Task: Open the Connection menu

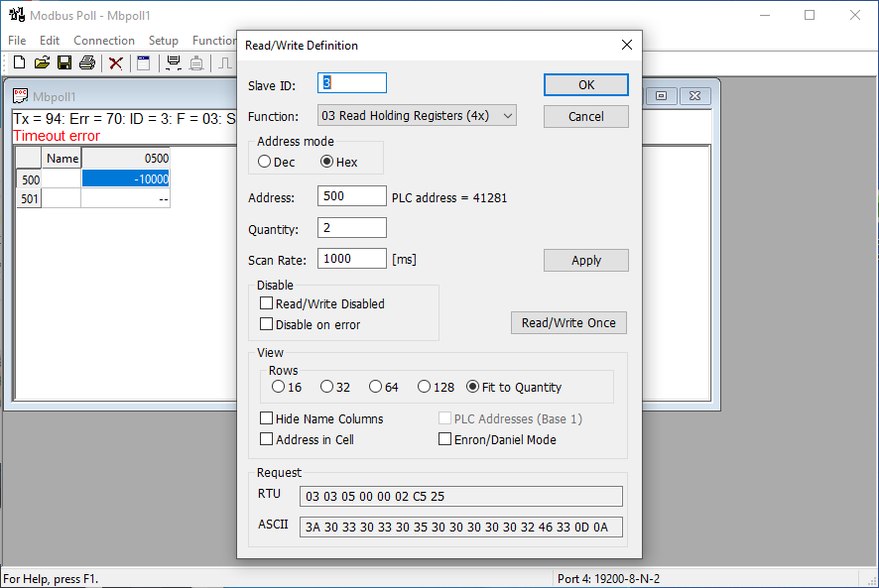Action: 104,41
